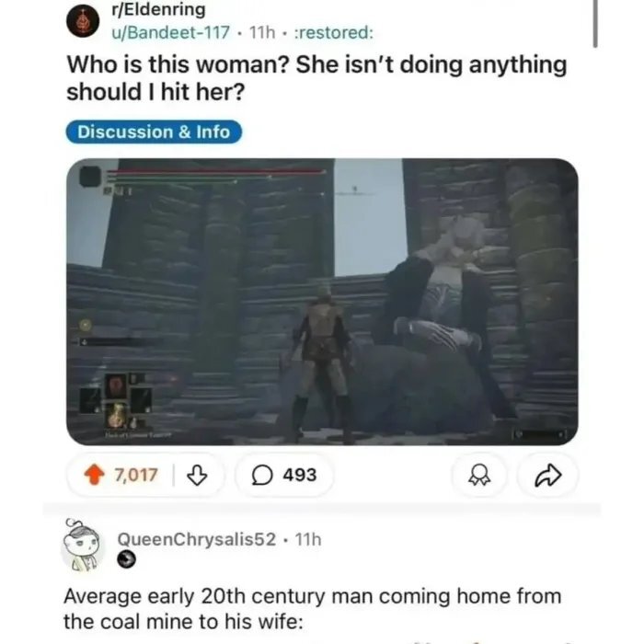644x644 pixels.
Task: Click the :restored: flair next to the timestamp
Action: (334, 32)
